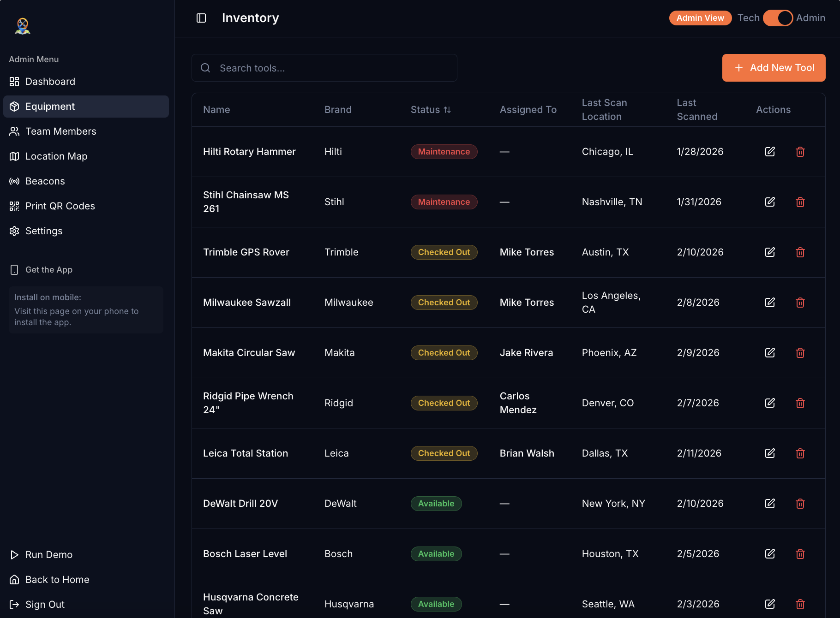The image size is (840, 618).
Task: Delete the Milwaukee Sawzall entry
Action: [x=800, y=303]
